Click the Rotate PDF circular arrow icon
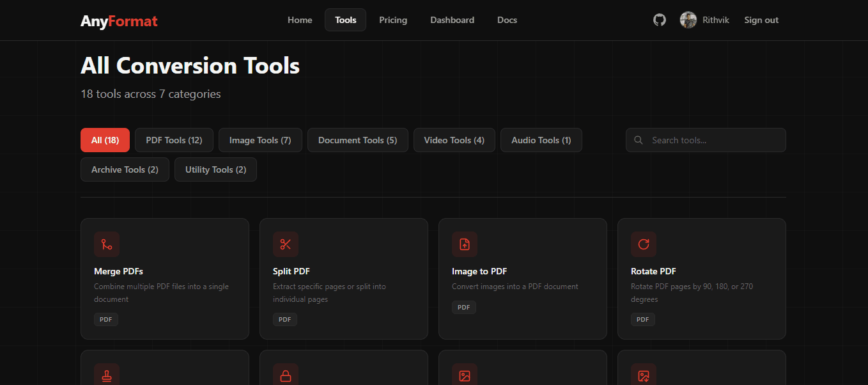This screenshot has width=868, height=385. pos(644,244)
